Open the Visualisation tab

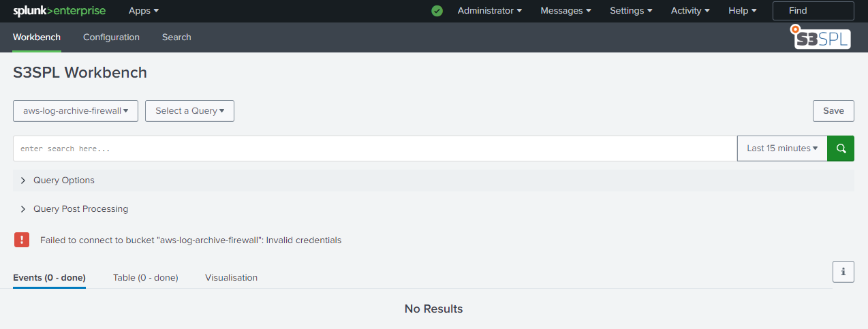click(231, 278)
